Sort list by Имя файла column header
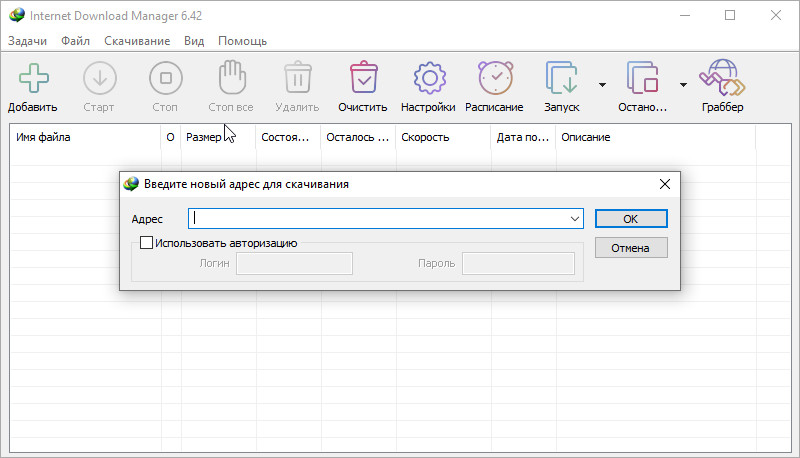Viewport: 800px width, 458px height. (85, 137)
